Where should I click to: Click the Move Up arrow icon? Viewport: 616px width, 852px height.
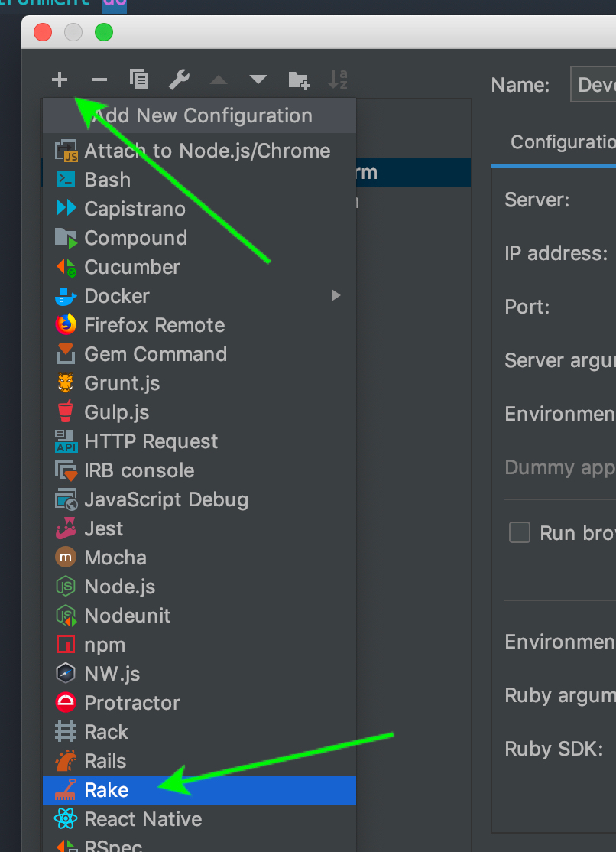pyautogui.click(x=218, y=79)
